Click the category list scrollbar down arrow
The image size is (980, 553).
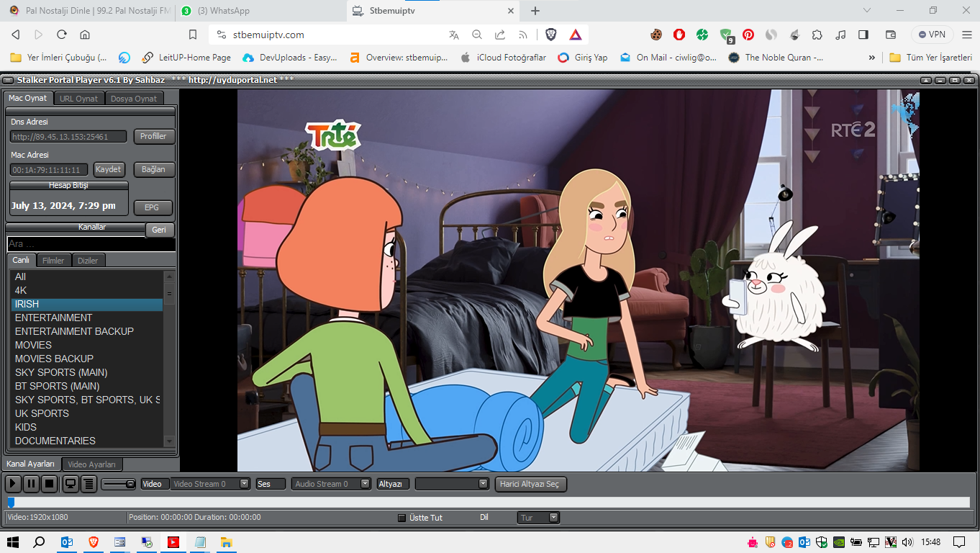(170, 441)
